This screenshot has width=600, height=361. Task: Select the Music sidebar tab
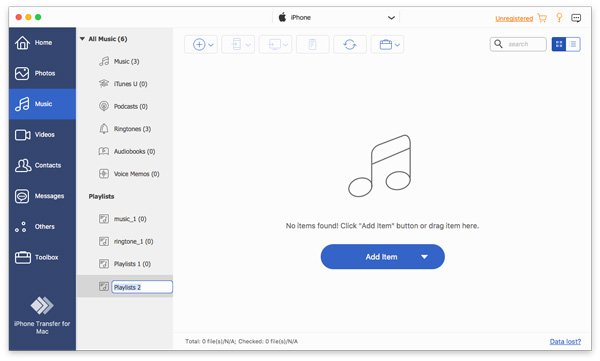click(x=42, y=104)
